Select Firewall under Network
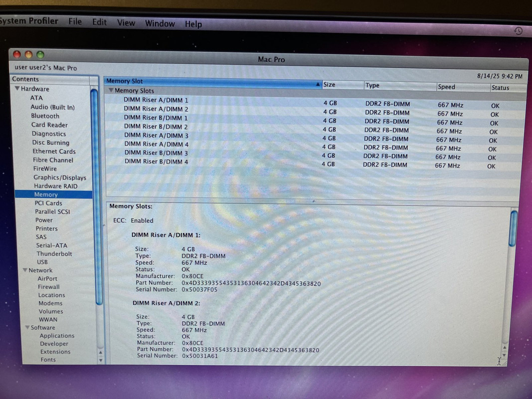Screen dimensions: 532x399 [49, 287]
